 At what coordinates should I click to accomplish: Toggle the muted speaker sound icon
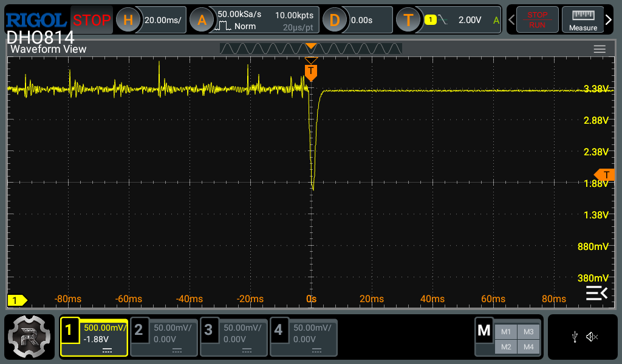pos(592,337)
